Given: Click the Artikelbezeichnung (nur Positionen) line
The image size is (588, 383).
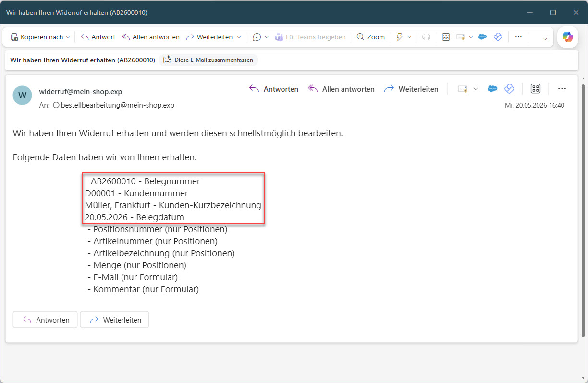Looking at the screenshot, I should point(161,253).
